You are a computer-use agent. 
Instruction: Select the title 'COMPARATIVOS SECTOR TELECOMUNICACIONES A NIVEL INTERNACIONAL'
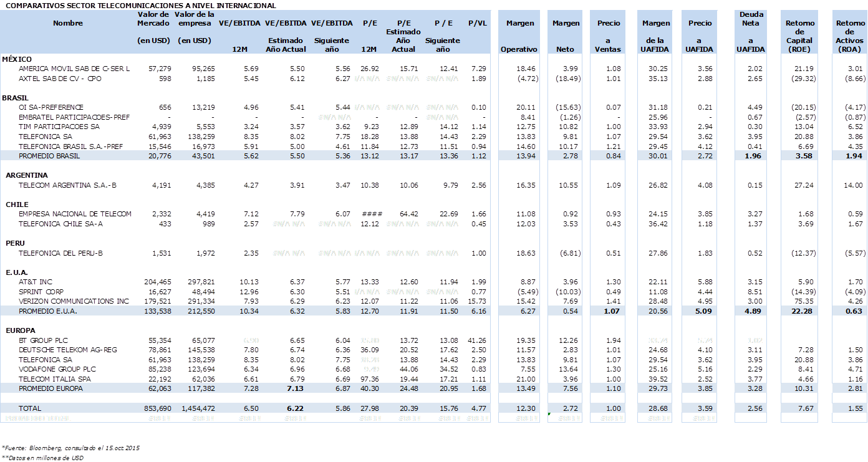[x=140, y=5]
